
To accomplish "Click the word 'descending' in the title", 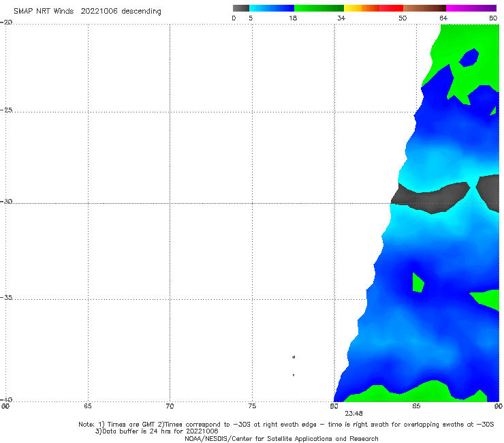I will pos(141,11).
